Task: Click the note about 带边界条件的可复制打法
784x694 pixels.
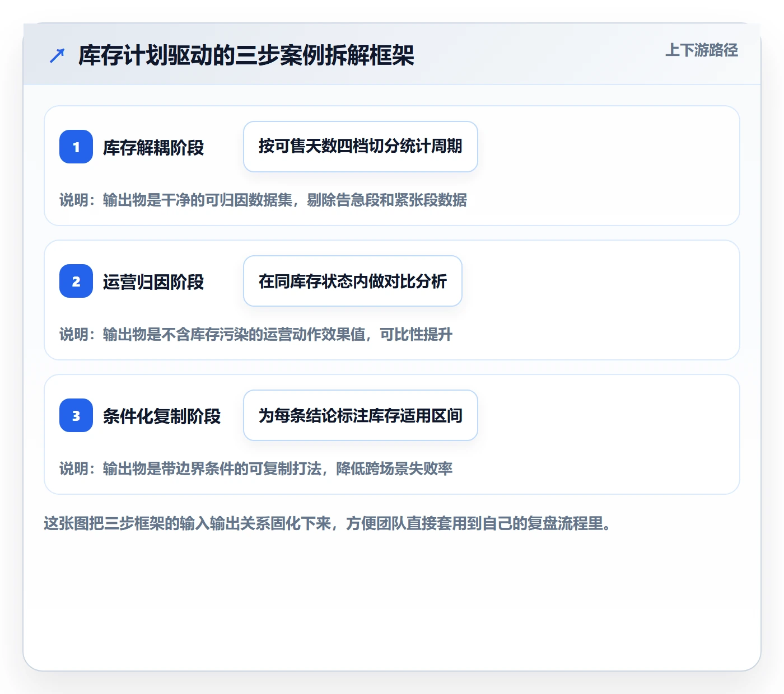Action: pos(256,468)
